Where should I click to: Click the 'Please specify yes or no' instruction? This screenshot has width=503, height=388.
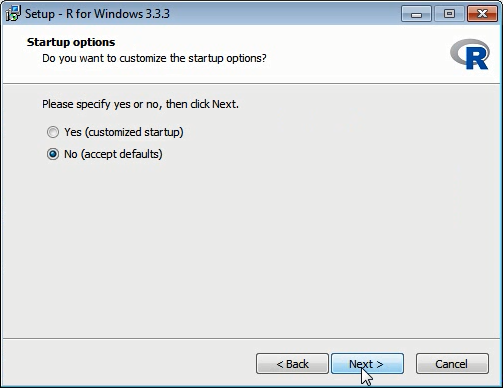(x=140, y=104)
